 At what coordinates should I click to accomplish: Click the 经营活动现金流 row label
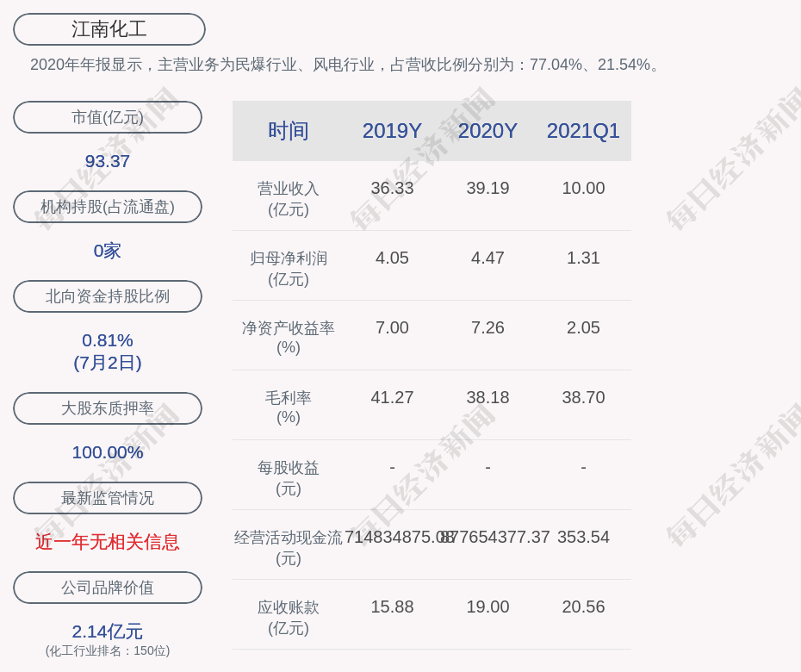point(289,547)
